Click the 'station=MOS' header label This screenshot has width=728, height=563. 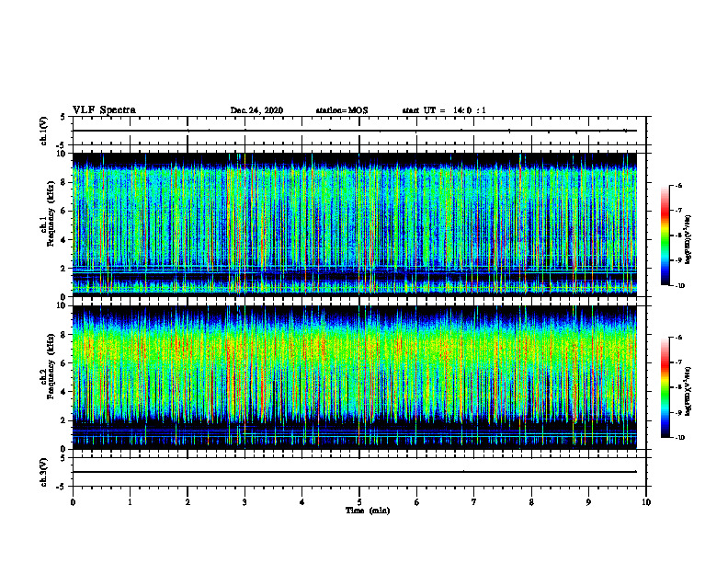[x=342, y=110]
